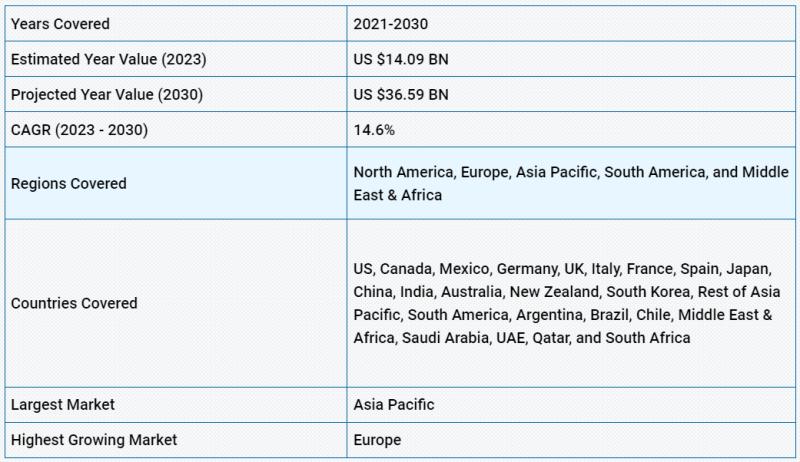This screenshot has width=800, height=462.
Task: Click the Highest Growing Market label
Action: [x=94, y=440]
